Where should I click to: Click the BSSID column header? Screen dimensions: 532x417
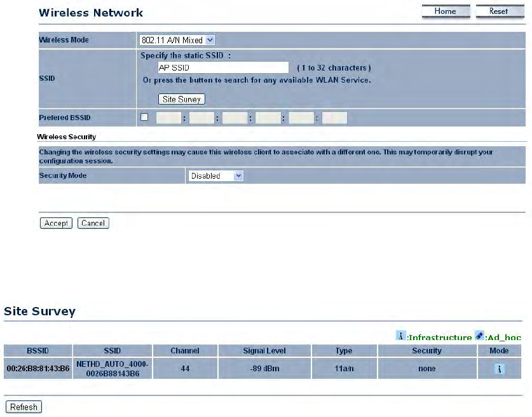coord(38,350)
